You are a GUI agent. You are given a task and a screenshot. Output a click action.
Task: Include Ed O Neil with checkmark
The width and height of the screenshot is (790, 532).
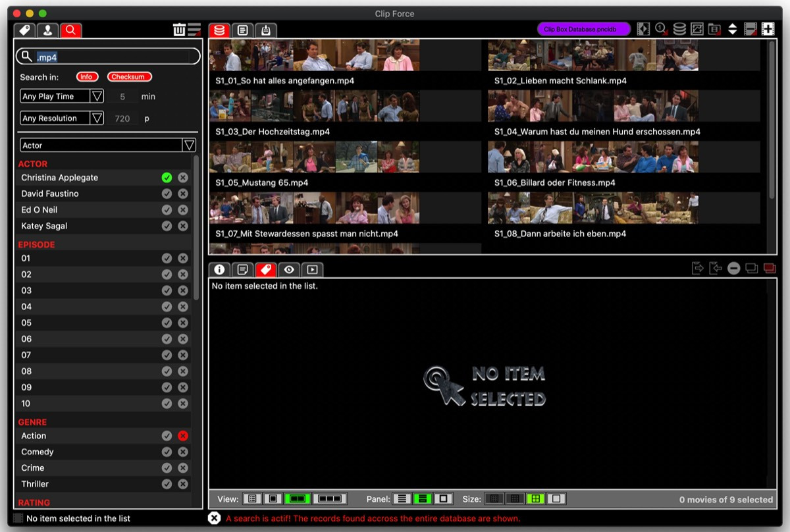coord(167,209)
